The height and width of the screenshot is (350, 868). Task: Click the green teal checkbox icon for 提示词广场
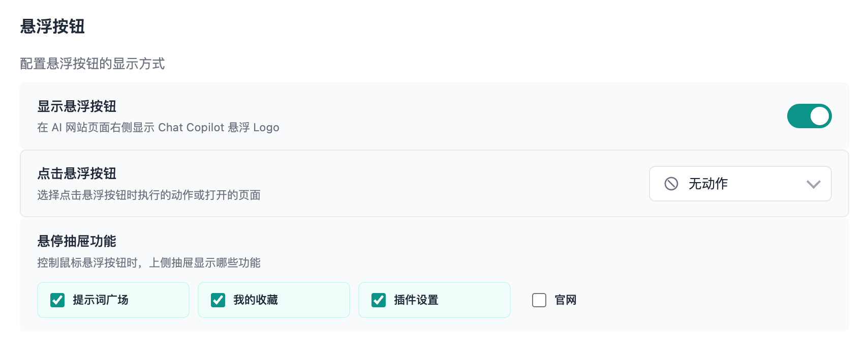(x=57, y=300)
